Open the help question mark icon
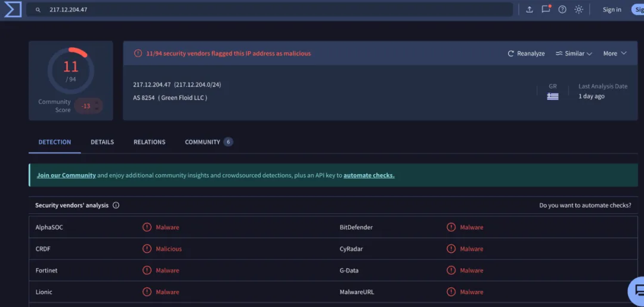 pyautogui.click(x=562, y=10)
